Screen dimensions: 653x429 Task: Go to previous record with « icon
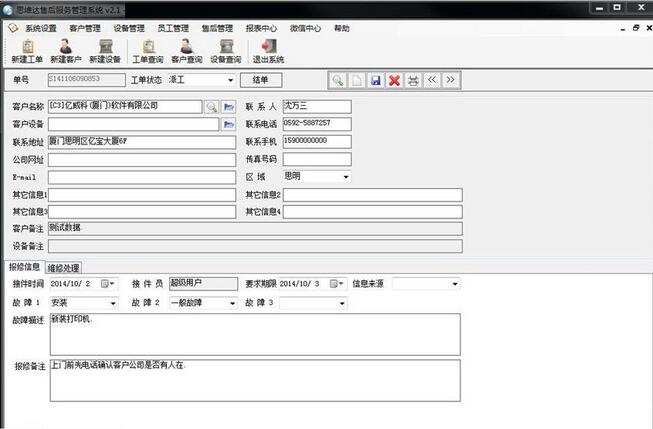click(432, 80)
